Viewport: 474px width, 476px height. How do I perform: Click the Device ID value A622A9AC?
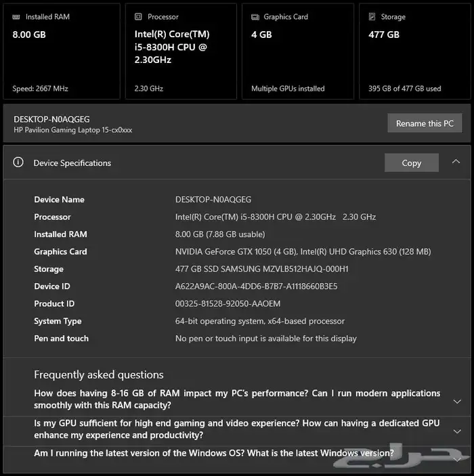point(256,286)
